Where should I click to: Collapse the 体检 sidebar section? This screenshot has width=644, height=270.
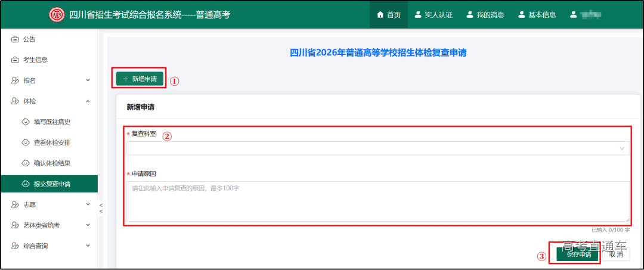[x=88, y=101]
